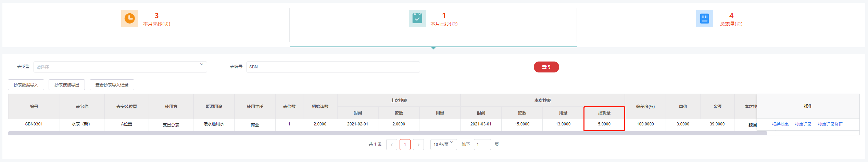Image resolution: width=868 pixels, height=162 pixels.
Task: Open the 抄表记录 link
Action: (803, 124)
